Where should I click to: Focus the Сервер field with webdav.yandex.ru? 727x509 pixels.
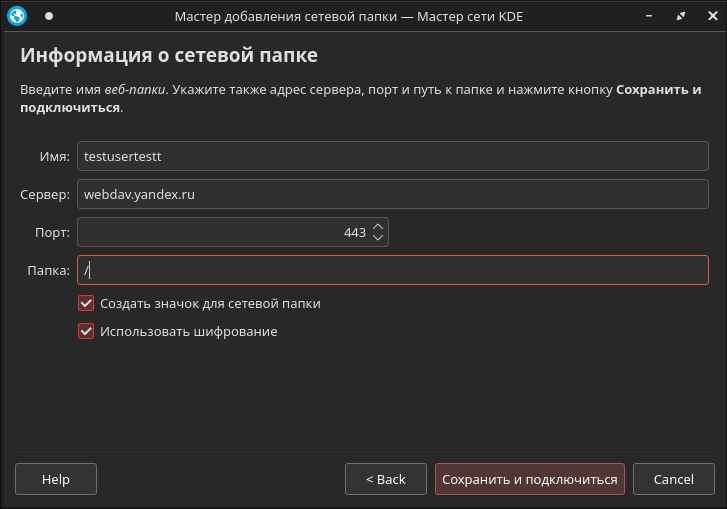(x=392, y=194)
